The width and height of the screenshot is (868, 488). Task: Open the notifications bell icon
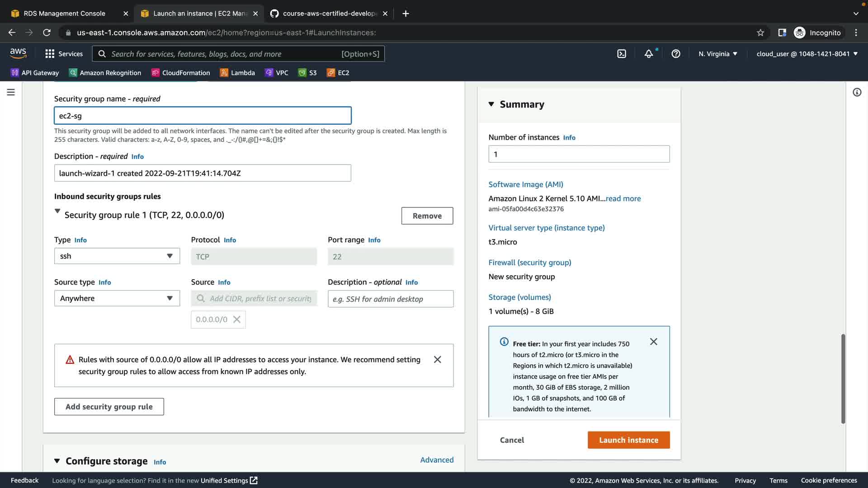tap(649, 54)
